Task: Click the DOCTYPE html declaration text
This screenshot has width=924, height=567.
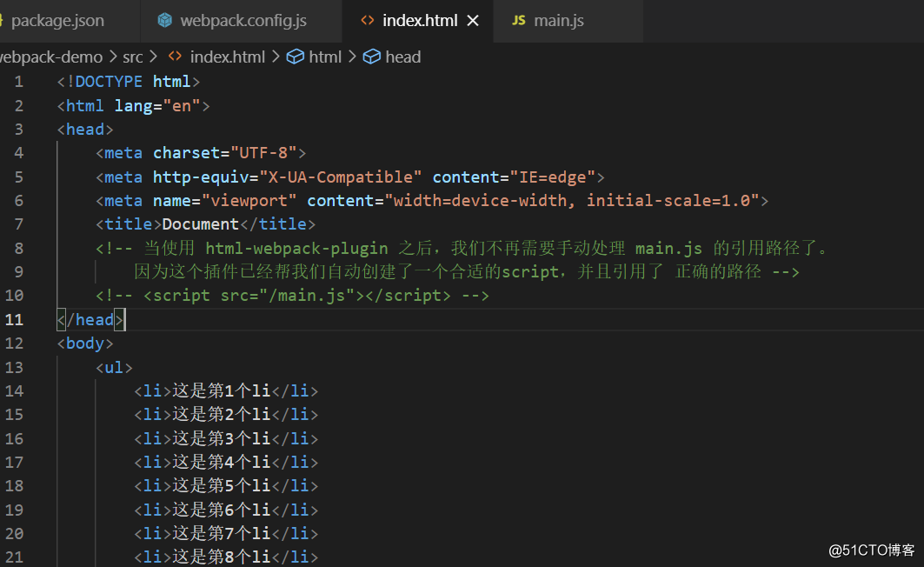Action: coord(129,82)
